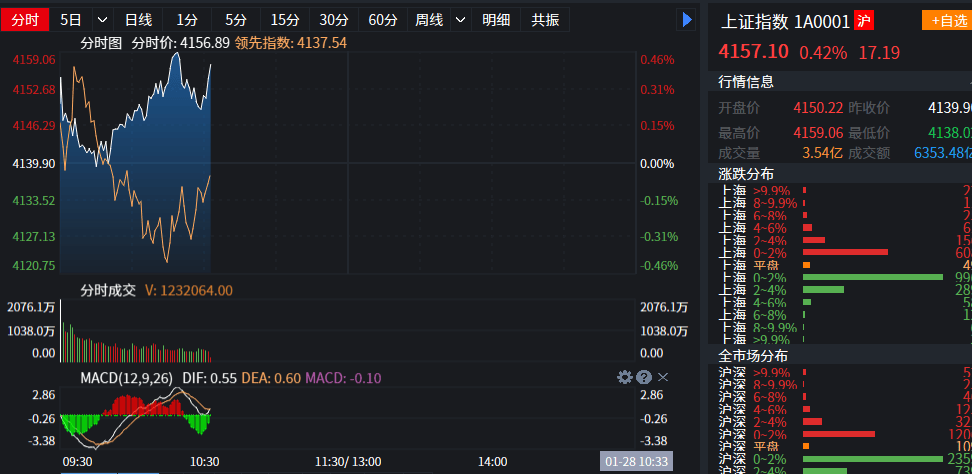The width and height of the screenshot is (972, 474).
Task: Close the MACD indicator panel
Action: coord(663,377)
